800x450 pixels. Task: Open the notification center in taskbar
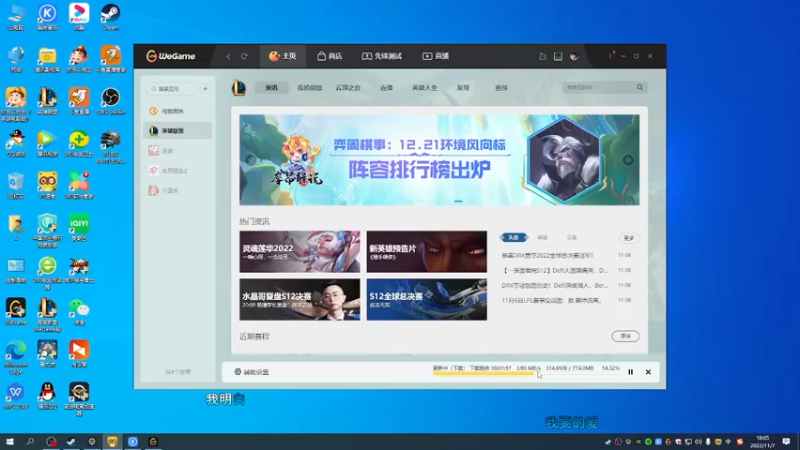coord(786,441)
